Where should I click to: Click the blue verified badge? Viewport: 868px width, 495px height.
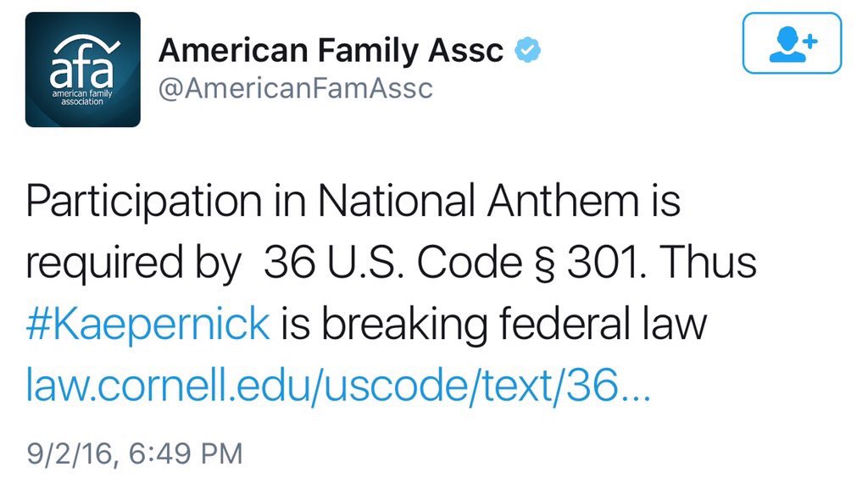click(x=527, y=50)
